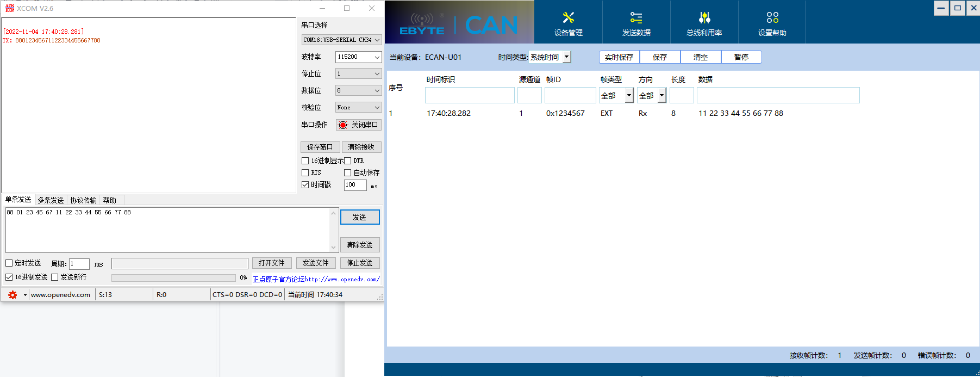The height and width of the screenshot is (377, 980).
Task: Enable 定时发送 checkbox
Action: (9, 263)
